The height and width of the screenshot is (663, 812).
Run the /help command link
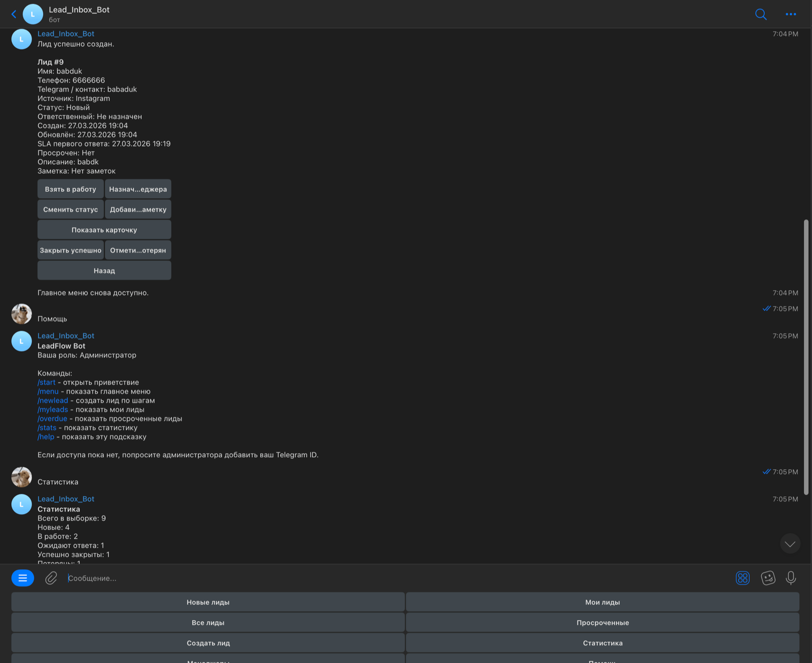(x=46, y=437)
